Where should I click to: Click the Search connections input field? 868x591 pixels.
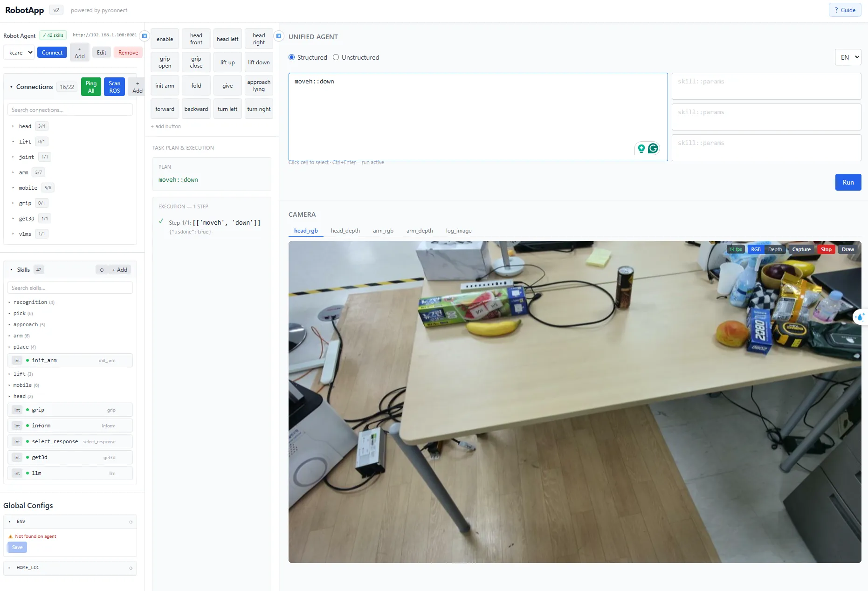tap(70, 110)
